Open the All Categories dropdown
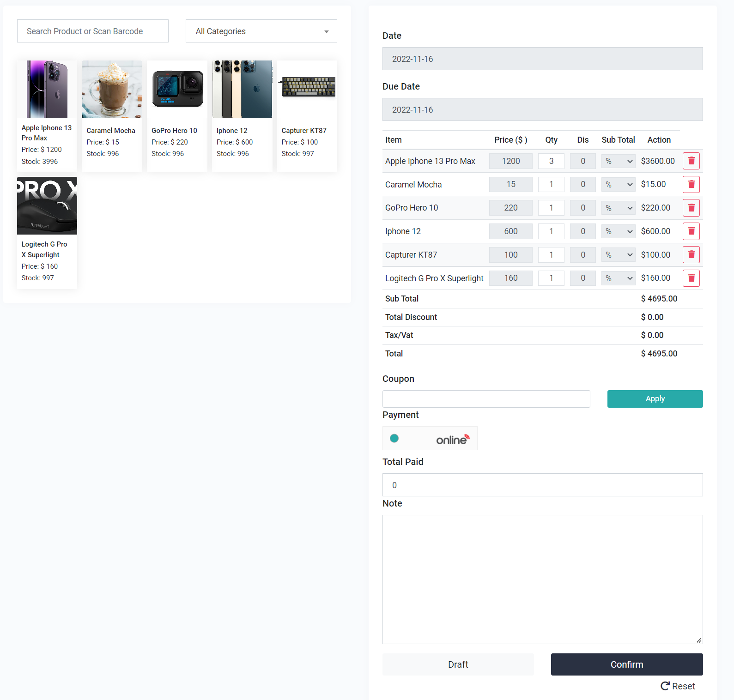The width and height of the screenshot is (734, 700). (x=261, y=31)
